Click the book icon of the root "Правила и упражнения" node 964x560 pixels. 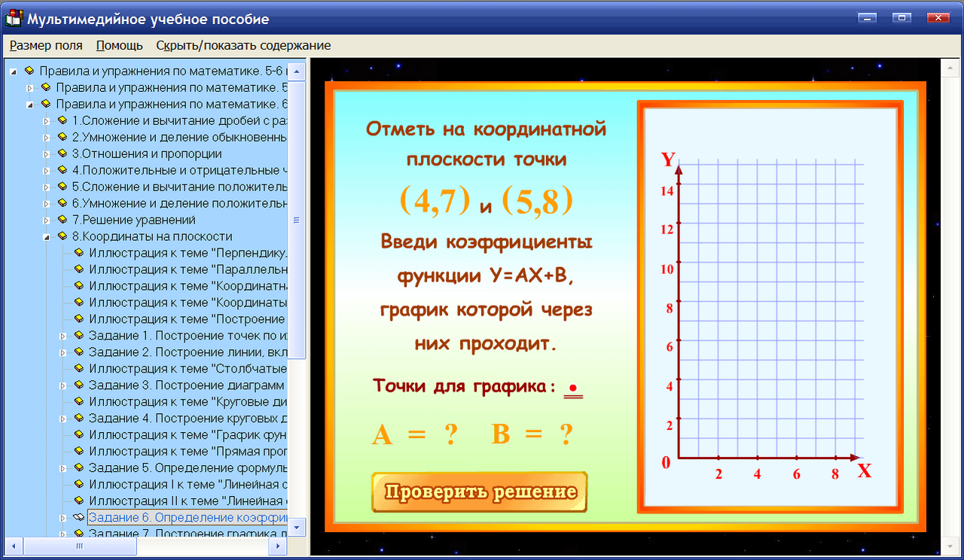click(30, 71)
